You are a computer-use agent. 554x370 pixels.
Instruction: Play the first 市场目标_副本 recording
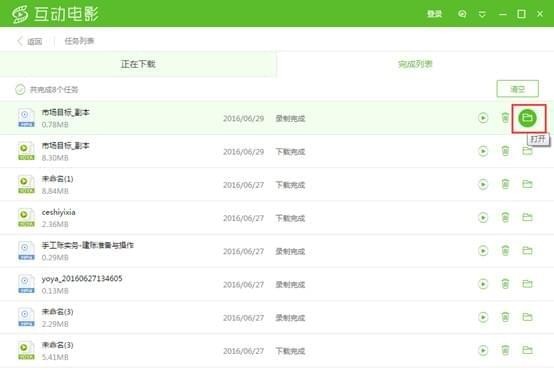[x=483, y=118]
